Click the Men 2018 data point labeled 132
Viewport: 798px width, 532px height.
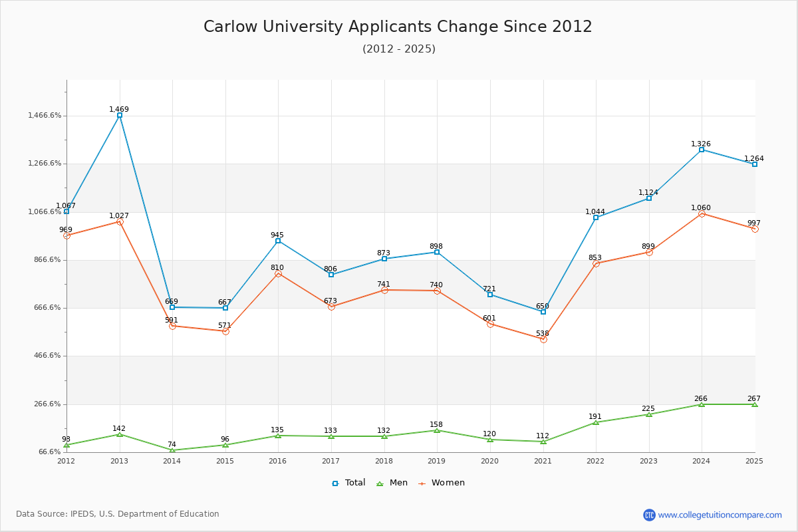(384, 436)
